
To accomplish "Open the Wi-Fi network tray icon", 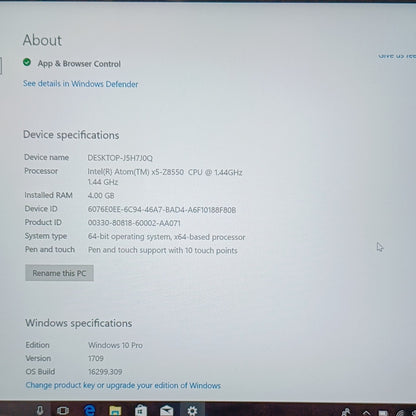I will coord(400,413).
